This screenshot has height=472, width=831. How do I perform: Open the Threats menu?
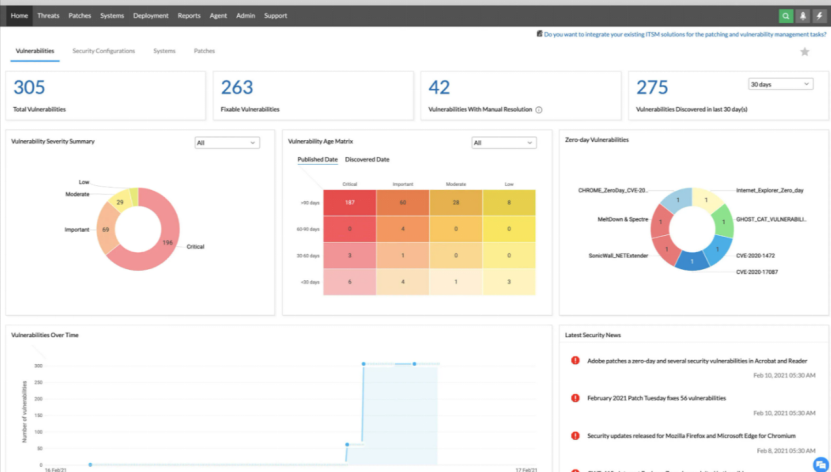point(48,16)
